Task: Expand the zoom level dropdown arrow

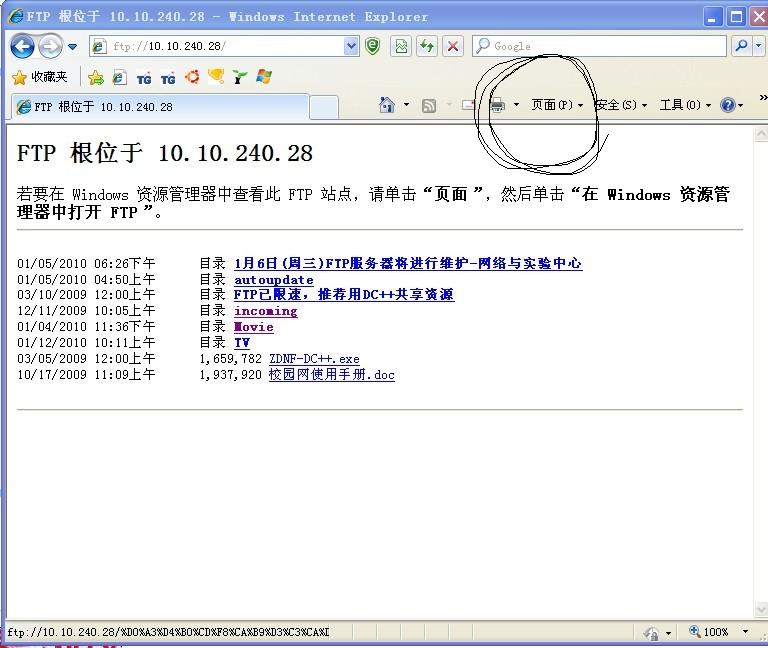Action: pos(745,632)
